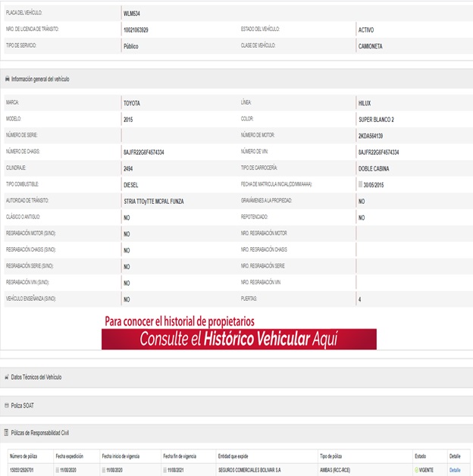The height and width of the screenshot is (476, 473).
Task: Click the icon next to Póliza SOAT
Action: click(7, 405)
